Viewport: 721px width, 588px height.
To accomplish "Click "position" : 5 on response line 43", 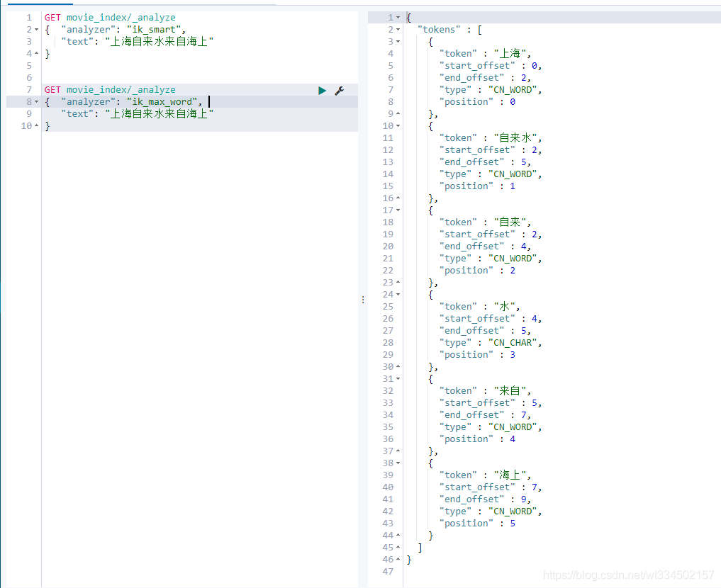I will pos(477,524).
